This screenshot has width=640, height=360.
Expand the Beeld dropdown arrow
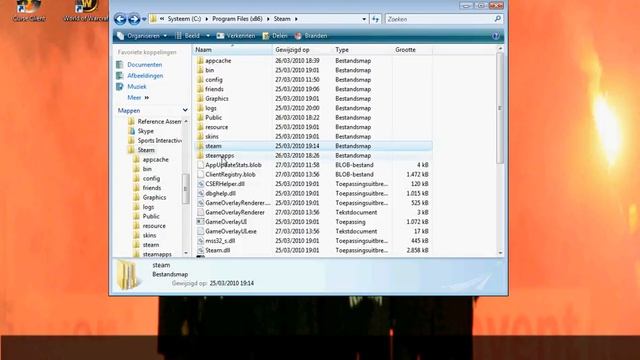pos(208,36)
